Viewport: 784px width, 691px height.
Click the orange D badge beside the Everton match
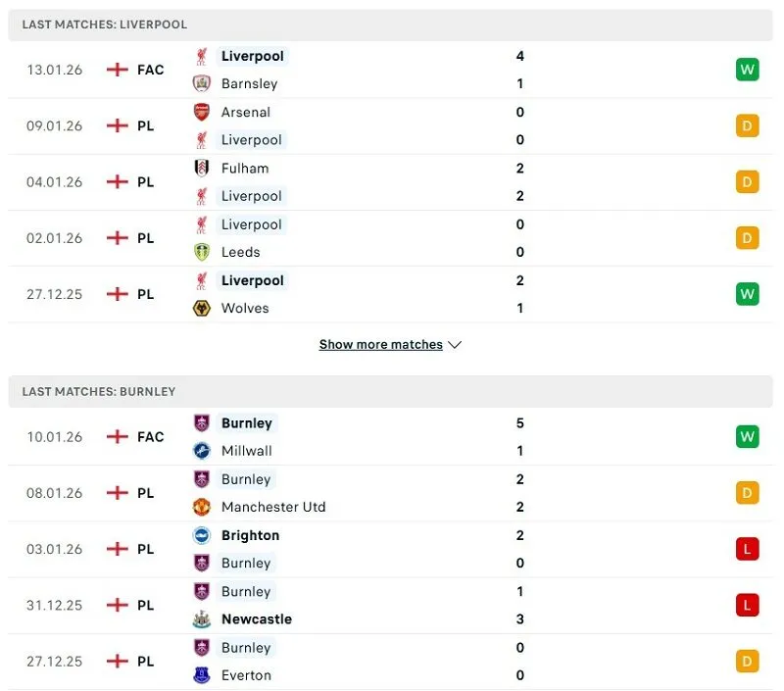[746, 661]
